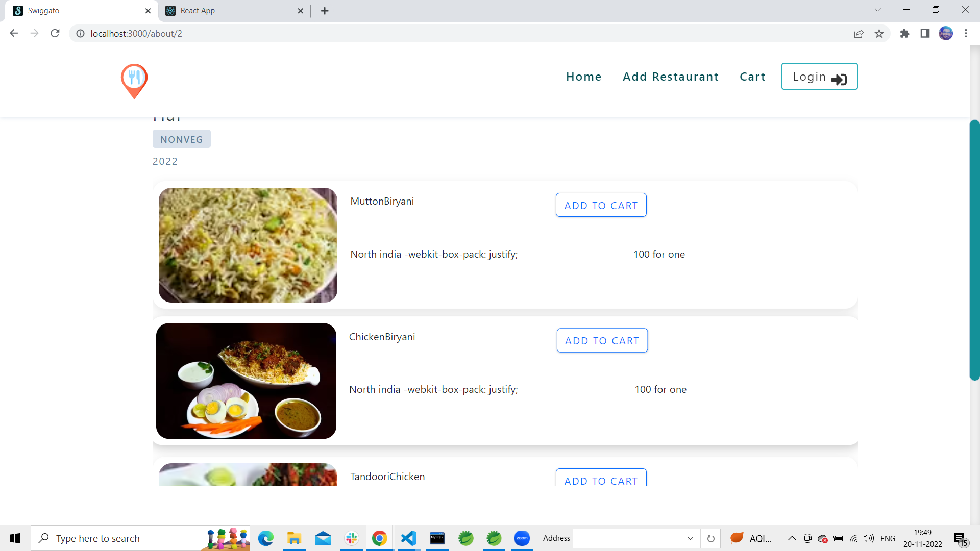Click the browser reload page icon
The height and width of the screenshot is (551, 980).
click(x=55, y=34)
